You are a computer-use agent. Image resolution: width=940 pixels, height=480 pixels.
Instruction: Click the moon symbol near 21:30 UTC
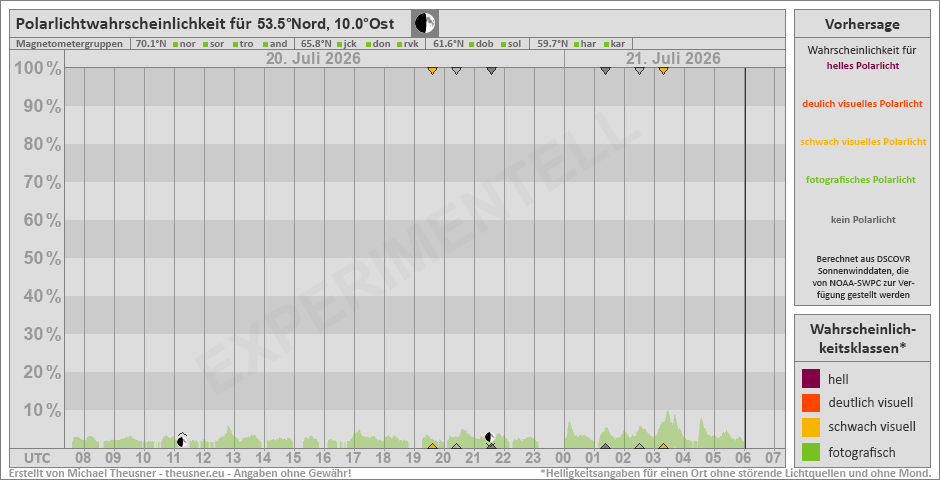(490, 437)
